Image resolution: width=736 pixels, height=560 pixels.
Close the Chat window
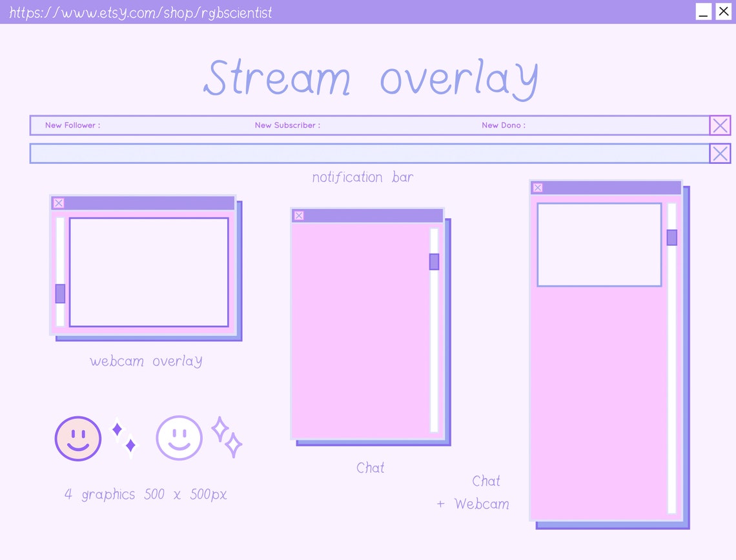click(298, 215)
